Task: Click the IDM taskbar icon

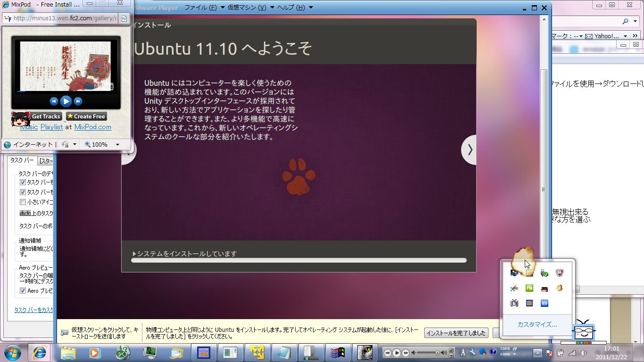Action: pos(204,353)
